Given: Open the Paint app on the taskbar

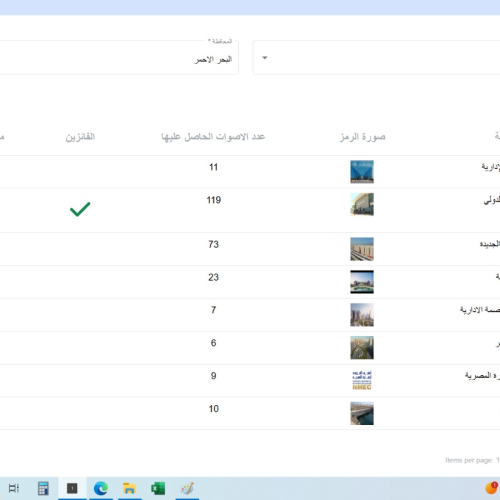Looking at the screenshot, I should click(187, 489).
